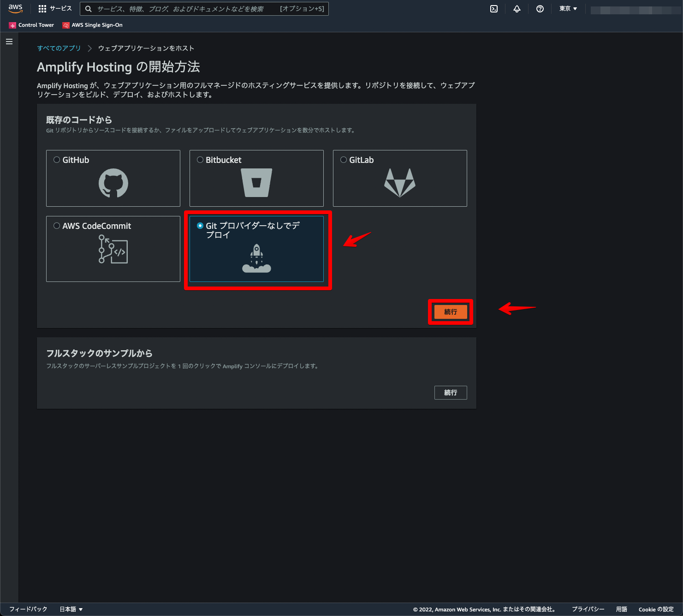
Task: Click 続行 under フルスタックのサンプルから
Action: click(x=451, y=392)
